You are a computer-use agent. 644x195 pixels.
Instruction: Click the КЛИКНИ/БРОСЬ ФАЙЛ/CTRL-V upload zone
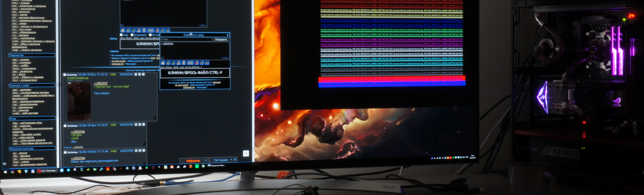(x=195, y=73)
